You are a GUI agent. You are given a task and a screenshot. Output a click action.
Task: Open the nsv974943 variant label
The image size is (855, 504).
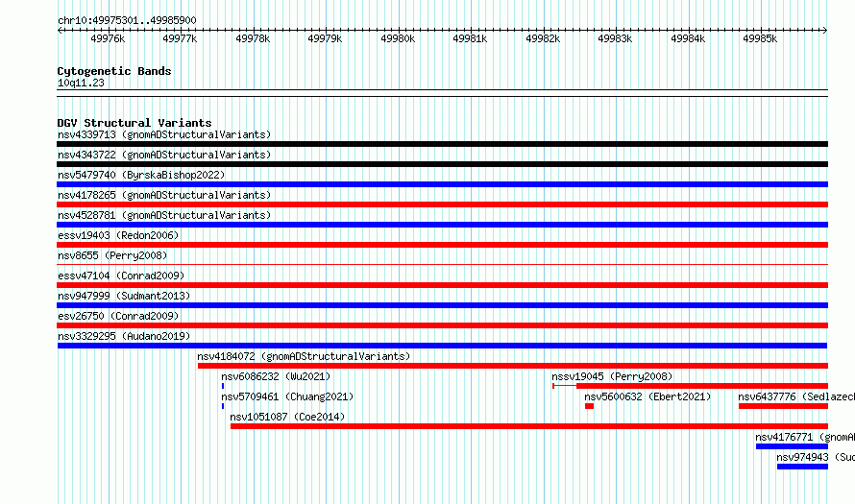(816, 457)
